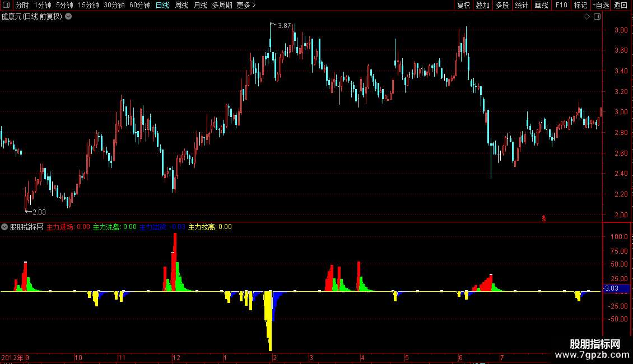Viewport: 633px width, 364px height.
Task: Click the 返回 back button
Action: coord(621,5)
